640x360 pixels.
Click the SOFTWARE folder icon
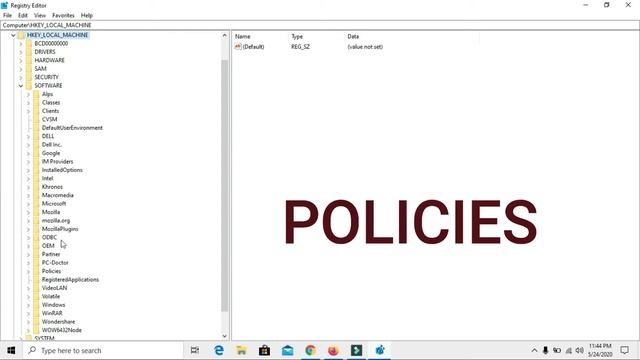click(29, 86)
